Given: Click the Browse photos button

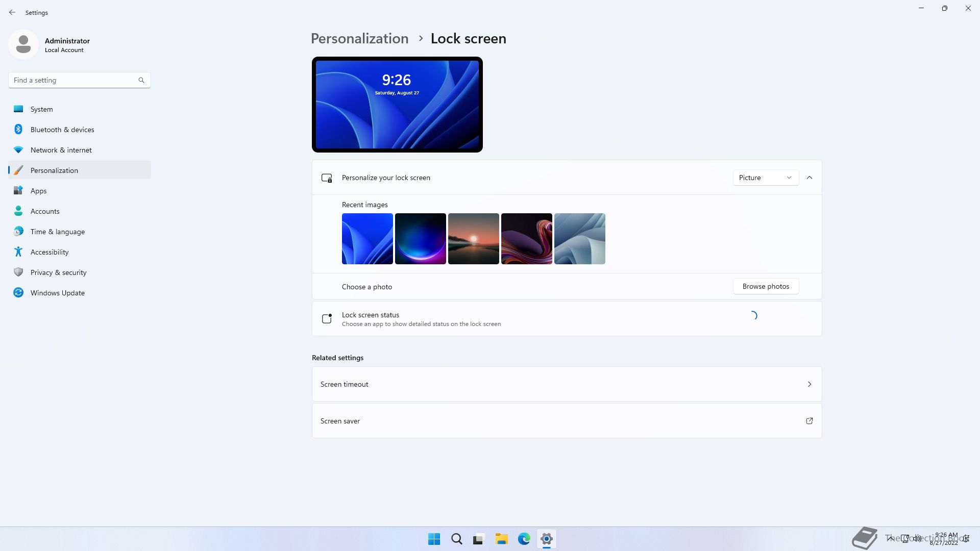Looking at the screenshot, I should 766,286.
